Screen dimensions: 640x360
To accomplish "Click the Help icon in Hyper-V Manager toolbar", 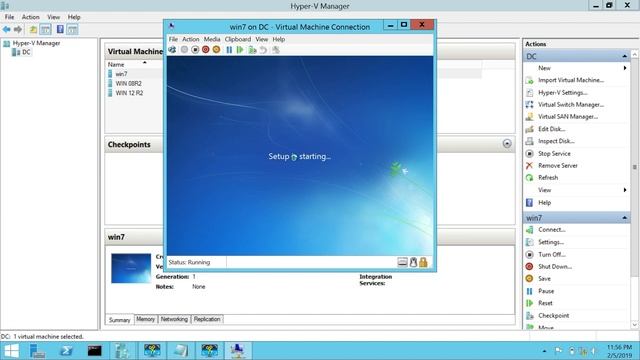I will 60,29.
